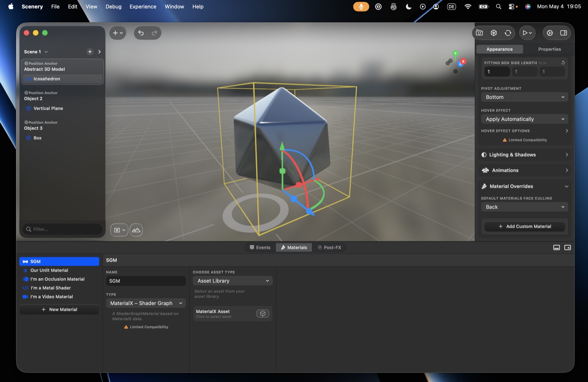Select I'm a Video Material

59,297
